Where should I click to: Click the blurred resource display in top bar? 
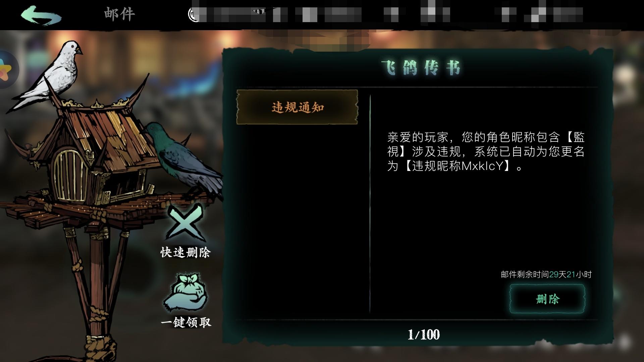point(386,15)
